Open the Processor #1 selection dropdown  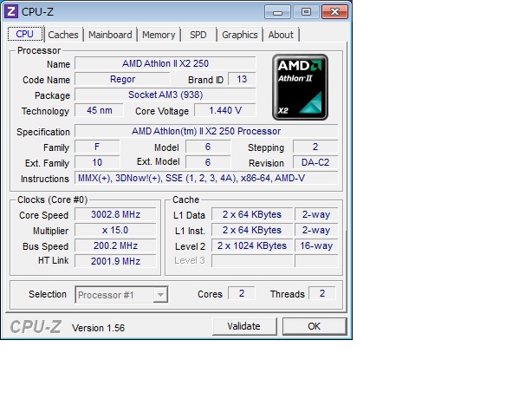[121, 295]
